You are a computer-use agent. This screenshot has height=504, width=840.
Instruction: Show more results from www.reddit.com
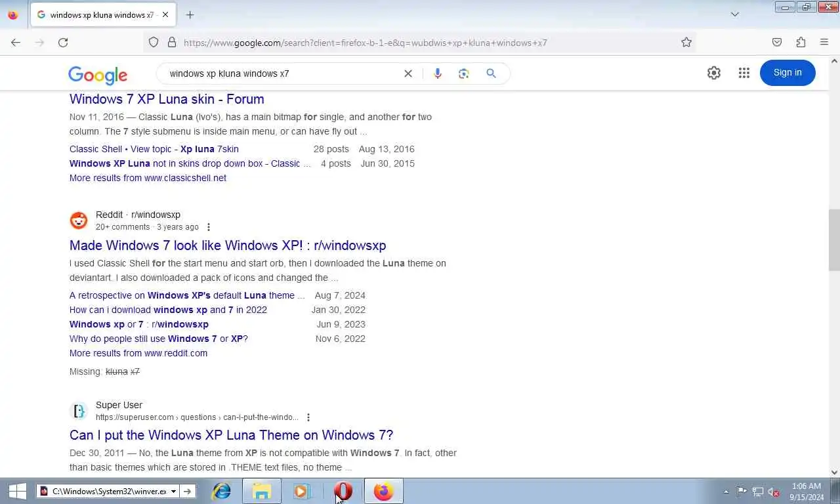[138, 353]
